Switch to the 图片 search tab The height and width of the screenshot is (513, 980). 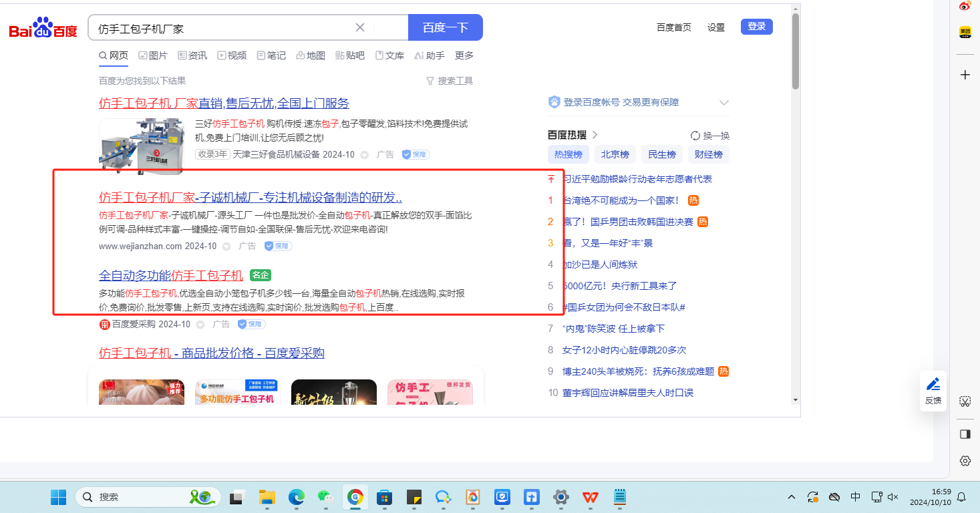(x=153, y=55)
